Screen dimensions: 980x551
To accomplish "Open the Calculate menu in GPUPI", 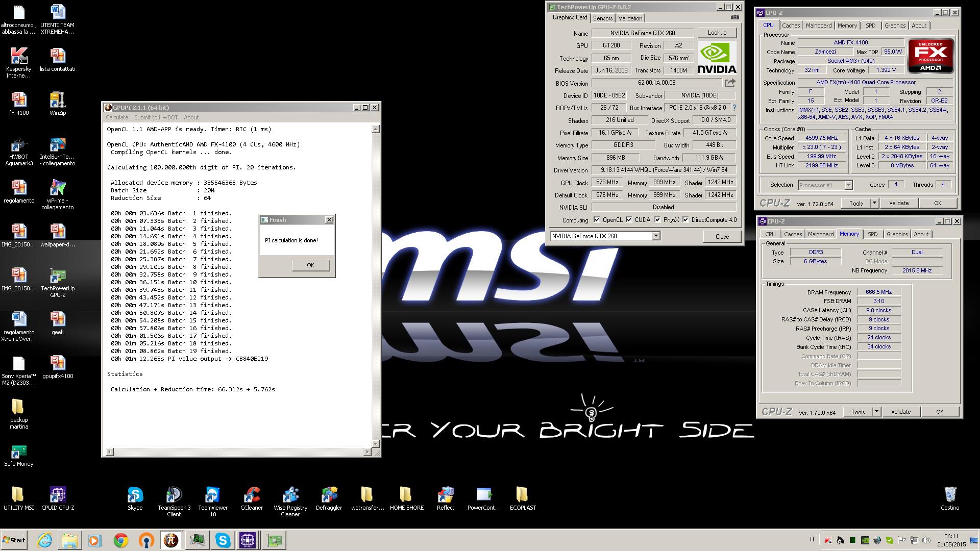I will click(x=117, y=117).
